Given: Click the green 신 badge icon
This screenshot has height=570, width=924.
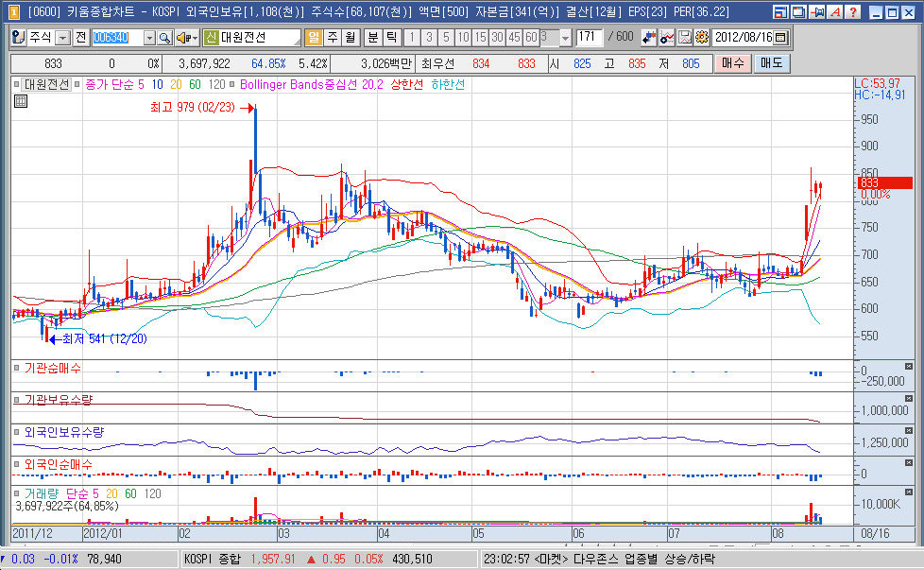Looking at the screenshot, I should click(x=211, y=38).
